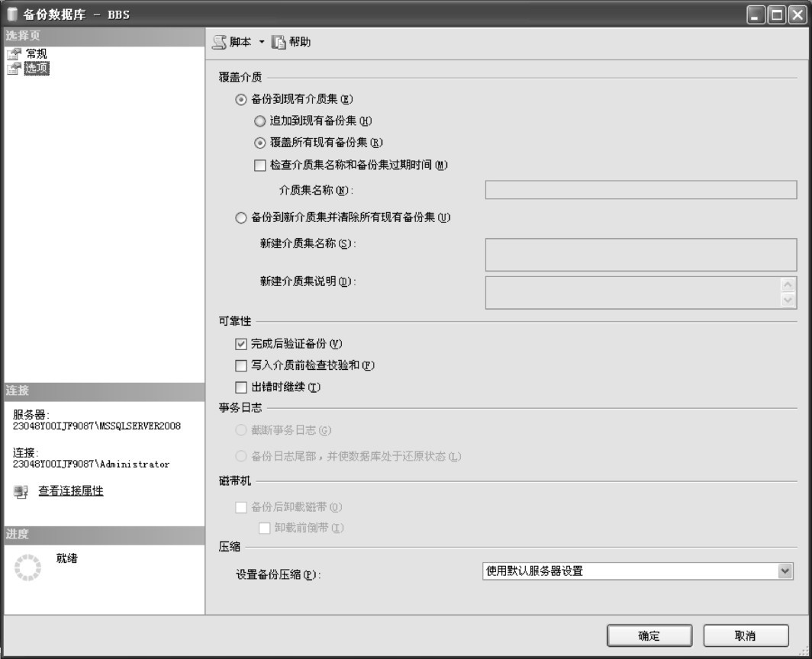Viewport: 812px width, 659px height.
Task: Click the 进度 panel header
Action: (104, 535)
